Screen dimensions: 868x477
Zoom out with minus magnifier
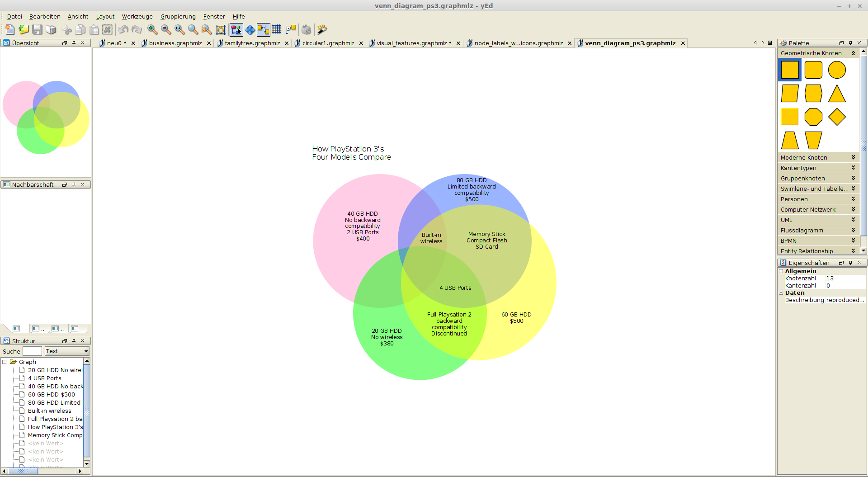(166, 30)
